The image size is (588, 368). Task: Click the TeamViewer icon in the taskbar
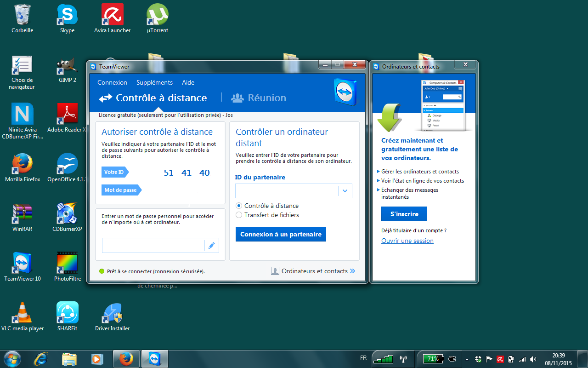[x=155, y=359]
